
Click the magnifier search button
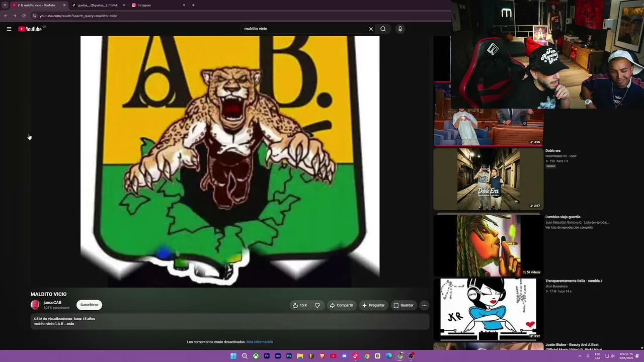click(x=383, y=29)
